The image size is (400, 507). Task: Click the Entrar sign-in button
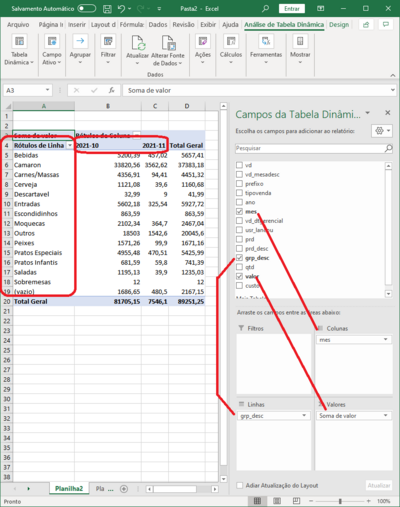292,9
